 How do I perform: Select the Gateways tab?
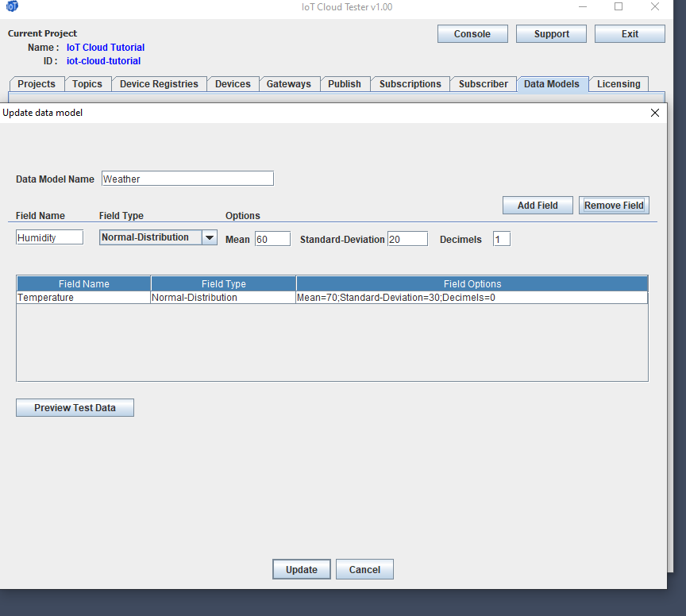click(289, 84)
